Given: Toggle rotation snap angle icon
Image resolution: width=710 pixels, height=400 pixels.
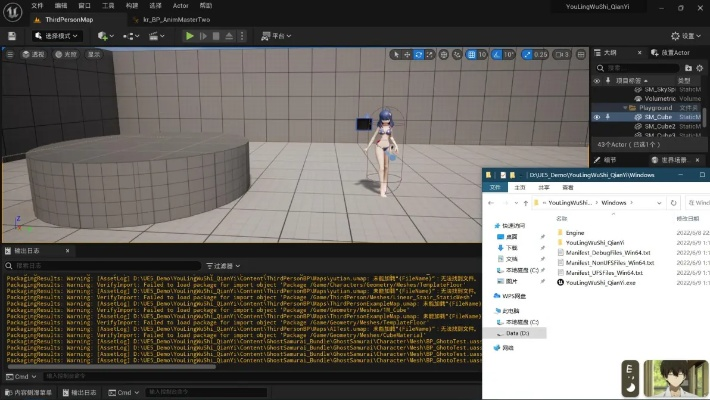Looking at the screenshot, I should 499,54.
